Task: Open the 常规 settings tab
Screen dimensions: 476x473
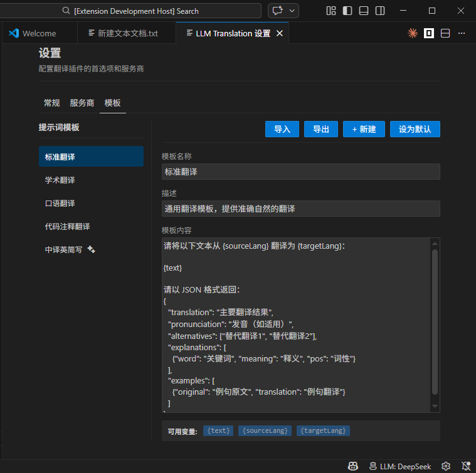Action: pos(51,103)
